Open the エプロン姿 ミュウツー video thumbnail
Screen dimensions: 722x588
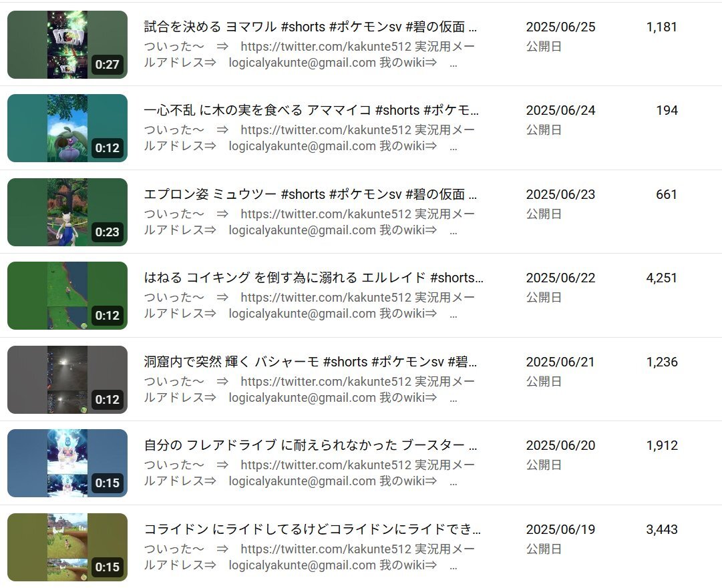(67, 212)
